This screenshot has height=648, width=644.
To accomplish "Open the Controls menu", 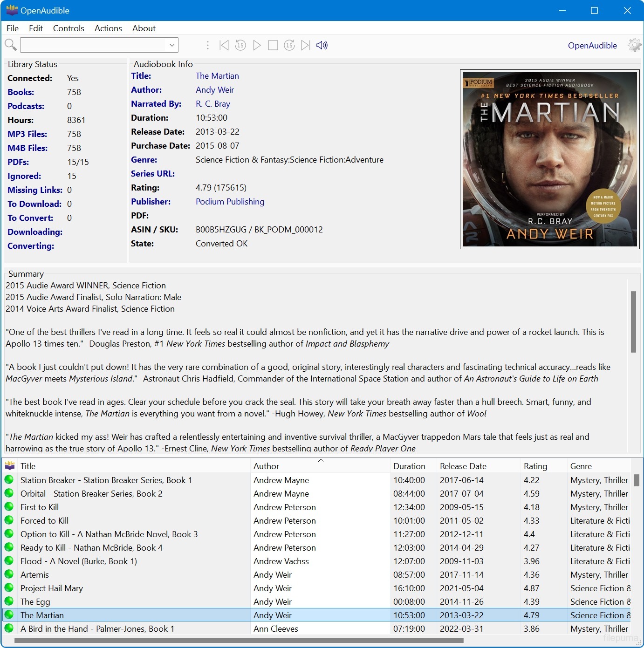I will point(69,28).
